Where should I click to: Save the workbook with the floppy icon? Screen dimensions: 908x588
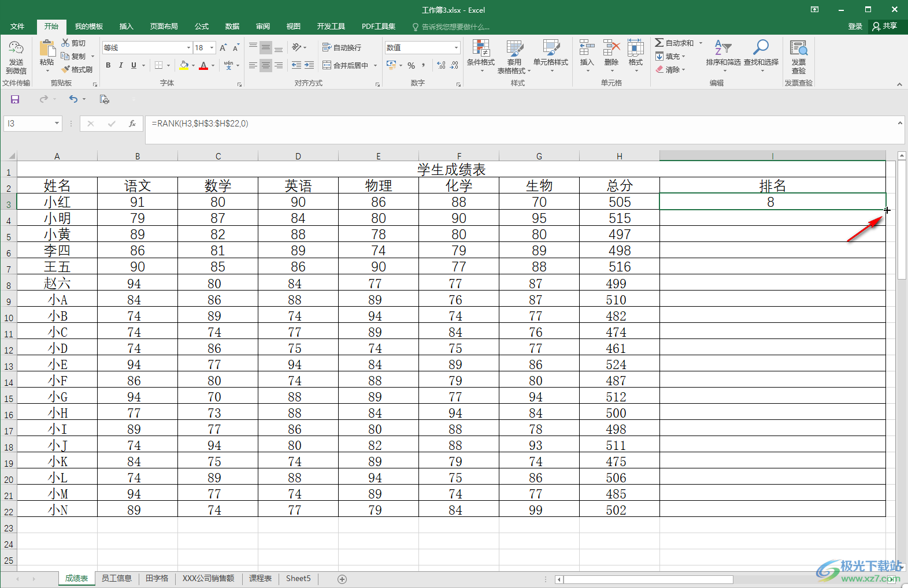pyautogui.click(x=15, y=99)
